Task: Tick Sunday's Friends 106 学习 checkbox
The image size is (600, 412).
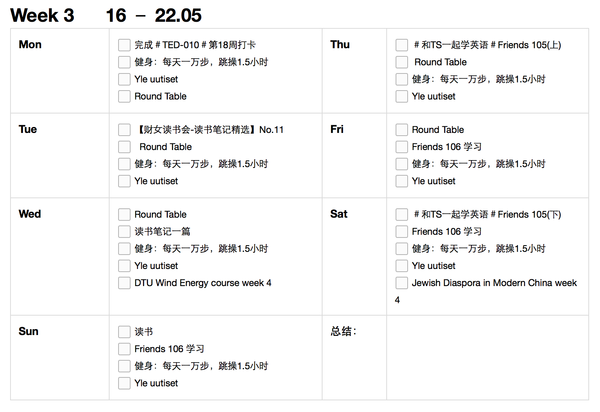Action: click(124, 349)
